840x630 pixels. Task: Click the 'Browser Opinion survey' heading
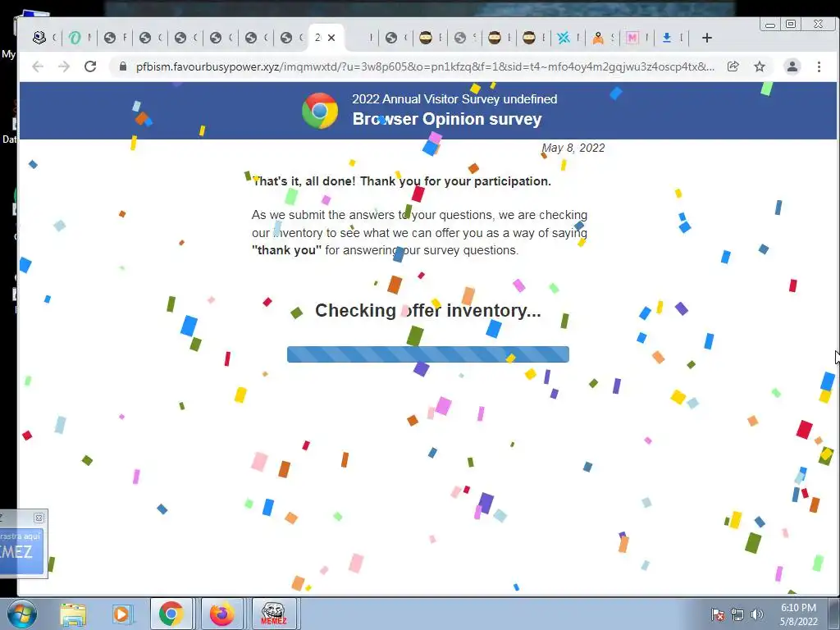(447, 119)
